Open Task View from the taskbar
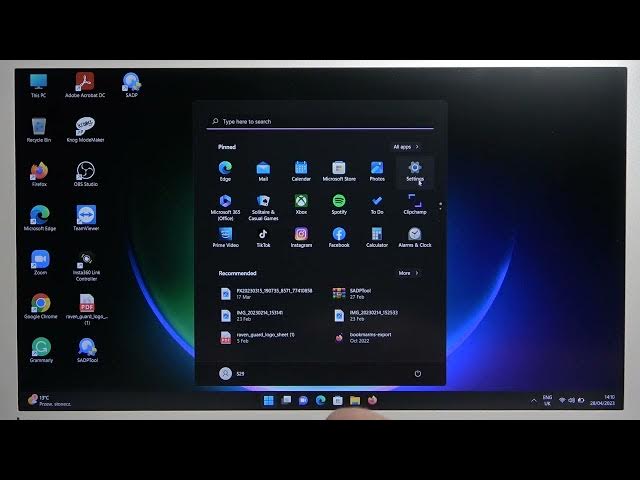Screen dimensions: 640x480 click(x=286, y=400)
